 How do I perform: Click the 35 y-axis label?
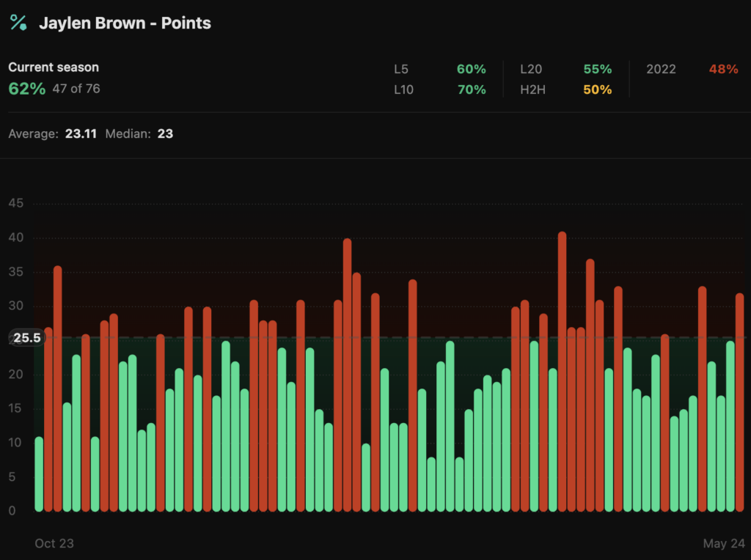coord(16,272)
